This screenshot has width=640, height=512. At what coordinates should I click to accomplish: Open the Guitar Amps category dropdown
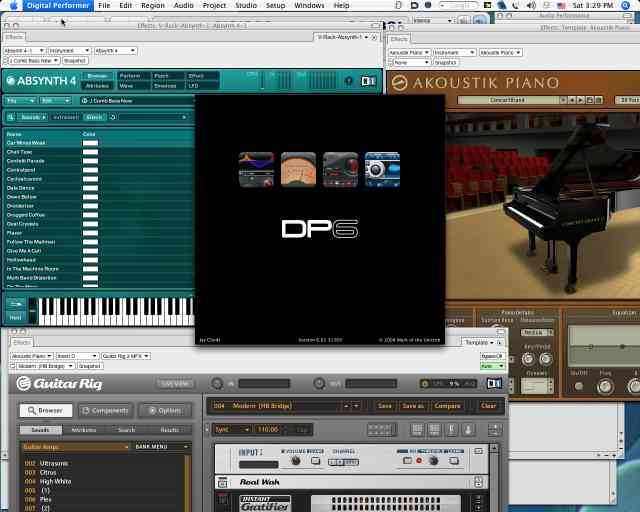[x=76, y=447]
